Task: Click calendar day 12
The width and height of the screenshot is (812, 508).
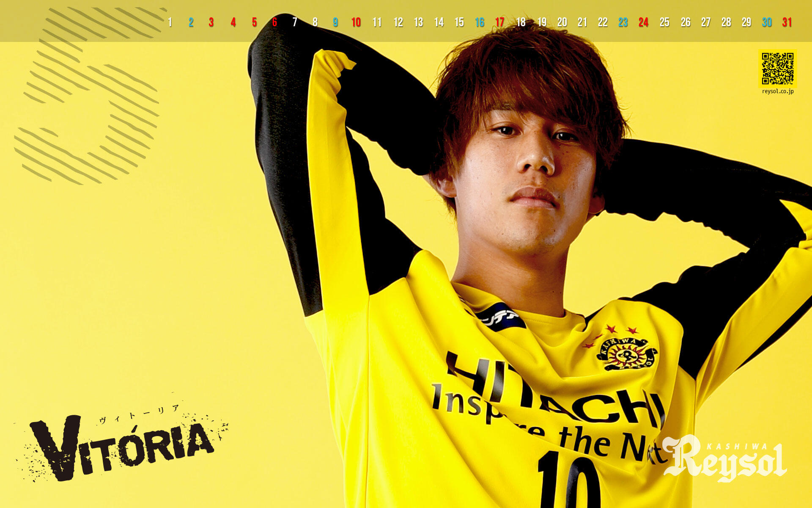Action: 398,22
